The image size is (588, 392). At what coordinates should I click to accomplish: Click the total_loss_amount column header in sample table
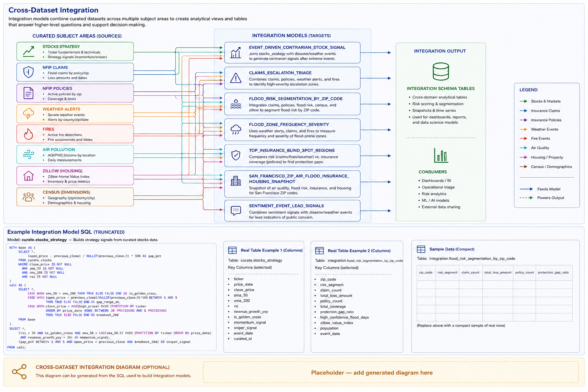[x=498, y=273]
